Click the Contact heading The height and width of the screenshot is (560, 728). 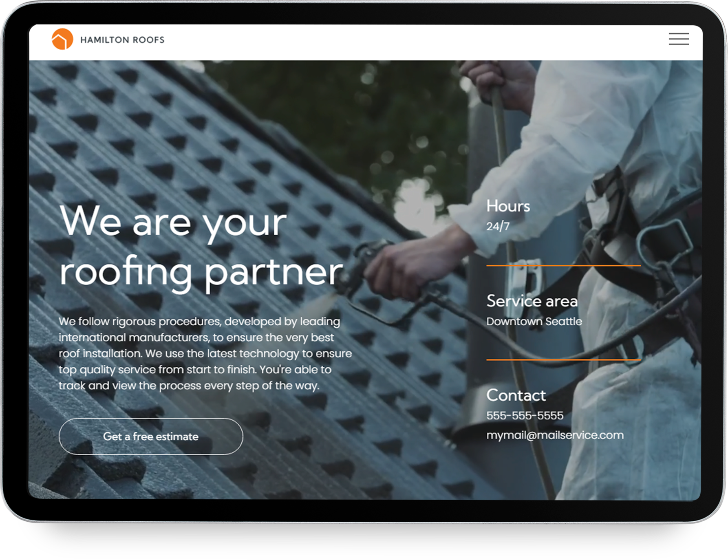coord(516,395)
